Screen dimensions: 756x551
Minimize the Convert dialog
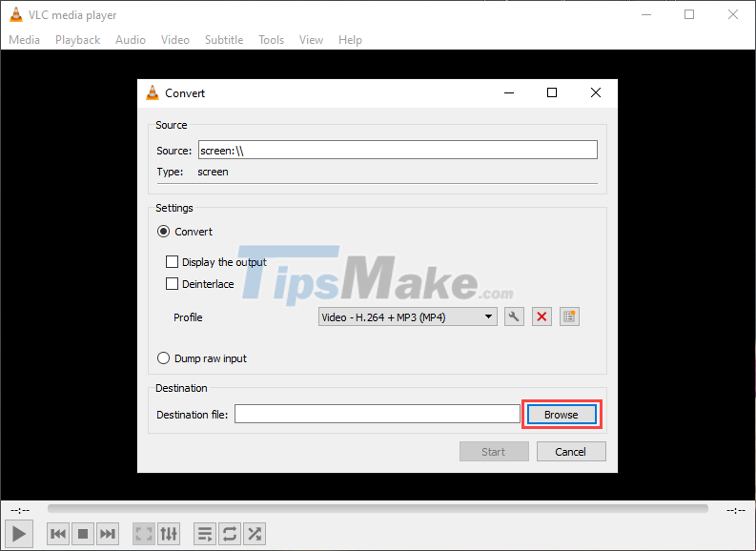click(509, 92)
